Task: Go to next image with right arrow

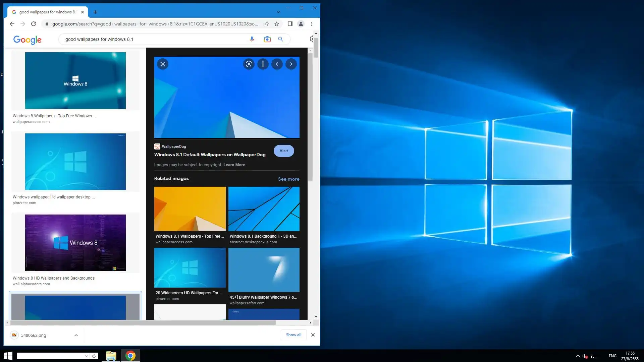Action: pos(291,64)
